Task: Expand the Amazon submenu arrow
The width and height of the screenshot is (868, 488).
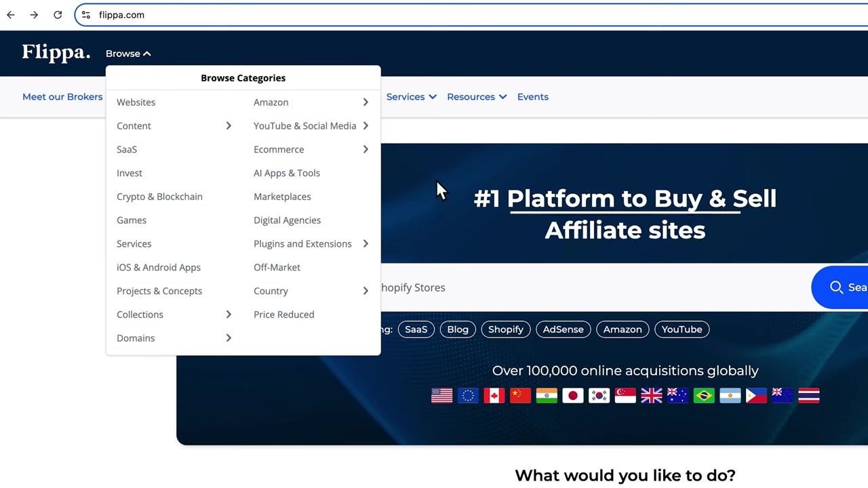Action: coord(366,102)
